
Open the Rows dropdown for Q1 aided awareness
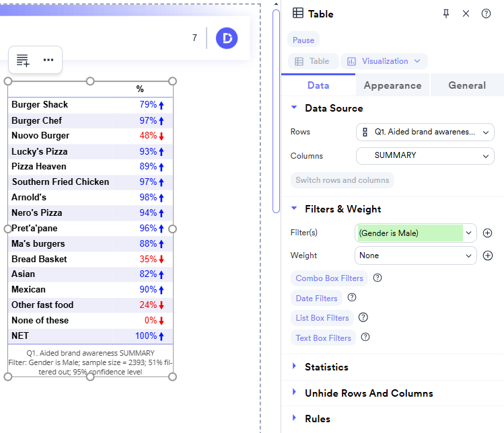tap(425, 132)
